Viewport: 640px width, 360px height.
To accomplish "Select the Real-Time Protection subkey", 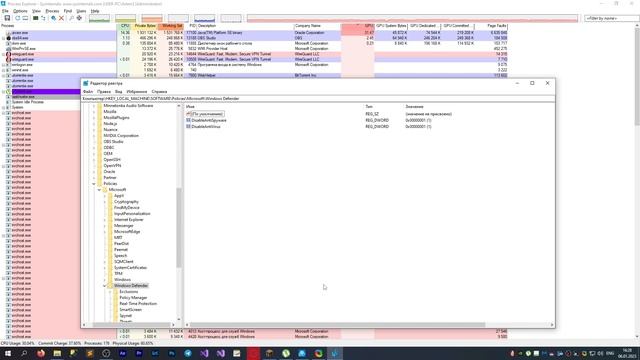I will point(138,304).
